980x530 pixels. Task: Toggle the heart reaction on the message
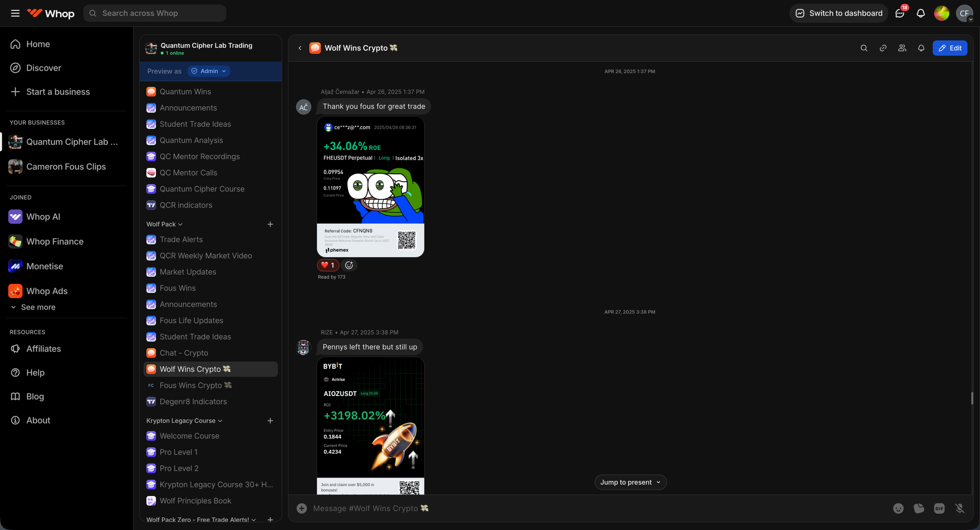[328, 266]
